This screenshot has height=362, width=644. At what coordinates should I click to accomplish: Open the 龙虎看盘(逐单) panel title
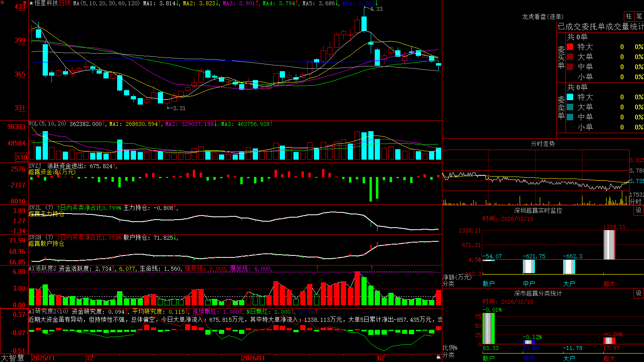click(543, 16)
